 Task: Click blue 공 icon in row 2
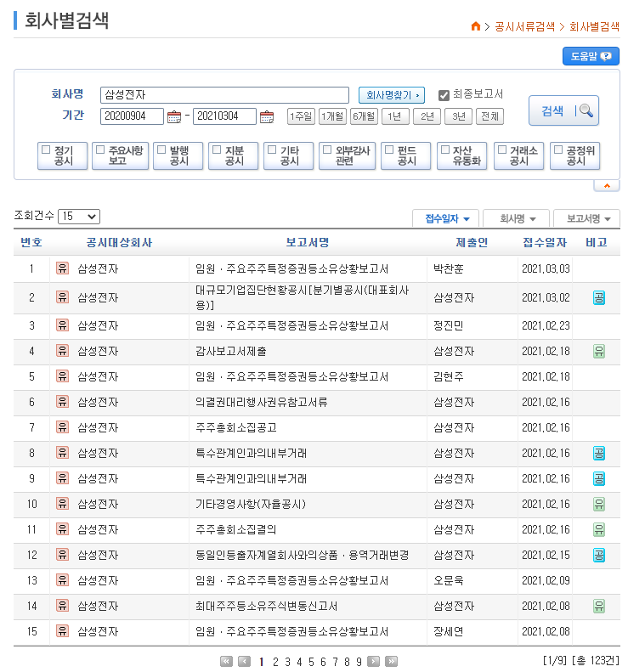[x=599, y=297]
